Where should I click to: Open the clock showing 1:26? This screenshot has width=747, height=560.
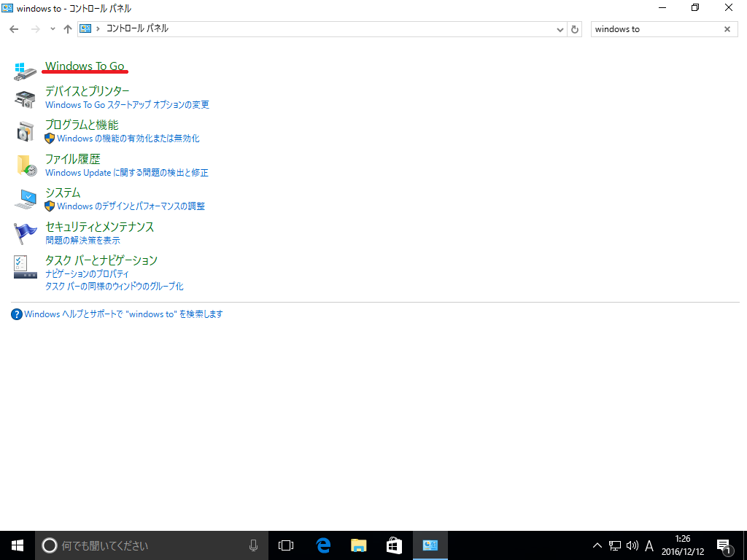point(683,545)
